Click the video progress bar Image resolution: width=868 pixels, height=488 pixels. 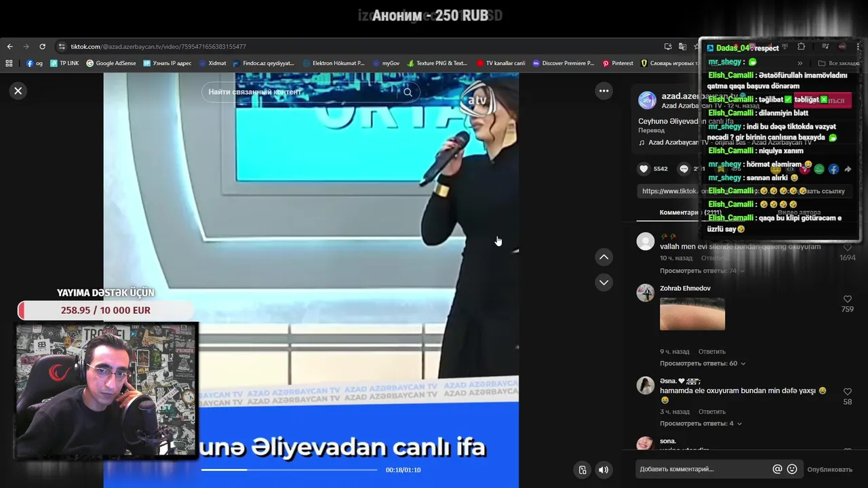click(x=289, y=470)
